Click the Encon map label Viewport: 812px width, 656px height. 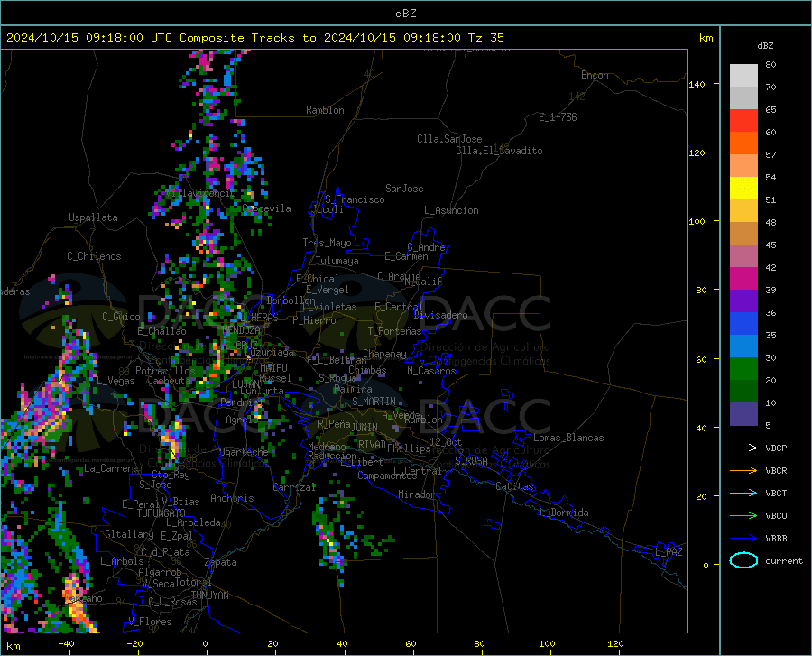[x=595, y=75]
